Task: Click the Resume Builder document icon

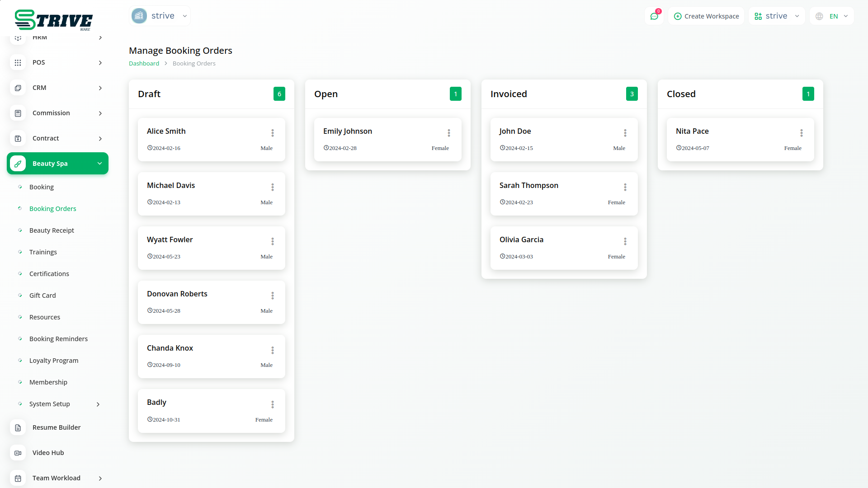Action: pyautogui.click(x=18, y=427)
